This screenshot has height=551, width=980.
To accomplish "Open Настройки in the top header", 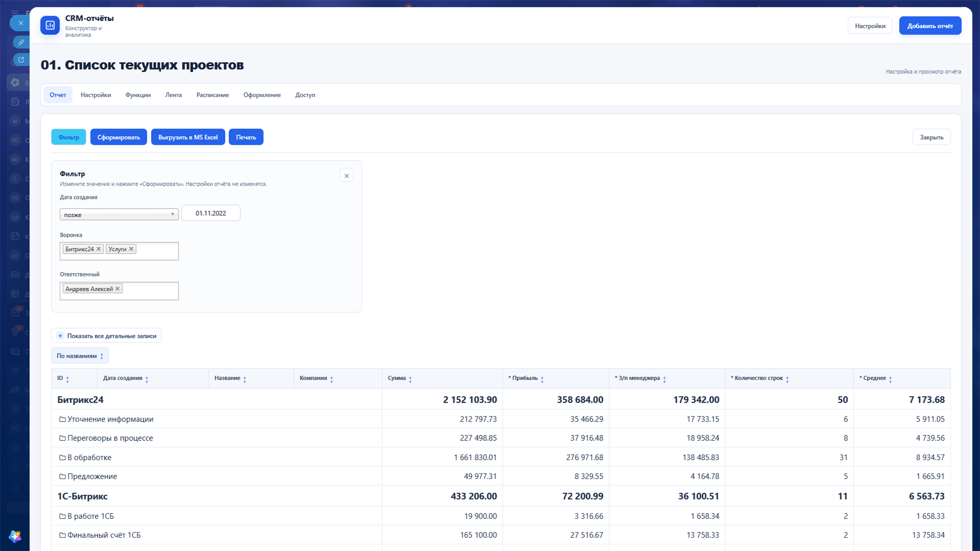I will (x=870, y=26).
